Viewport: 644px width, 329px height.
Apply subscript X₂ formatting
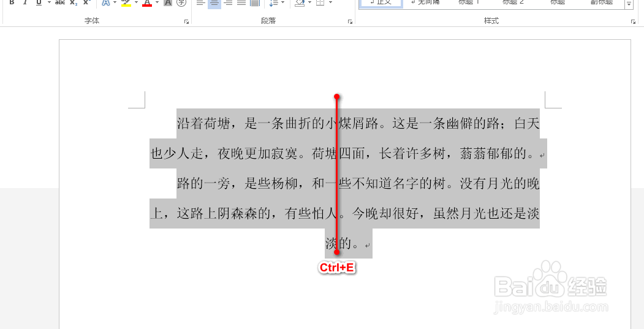(x=74, y=2)
